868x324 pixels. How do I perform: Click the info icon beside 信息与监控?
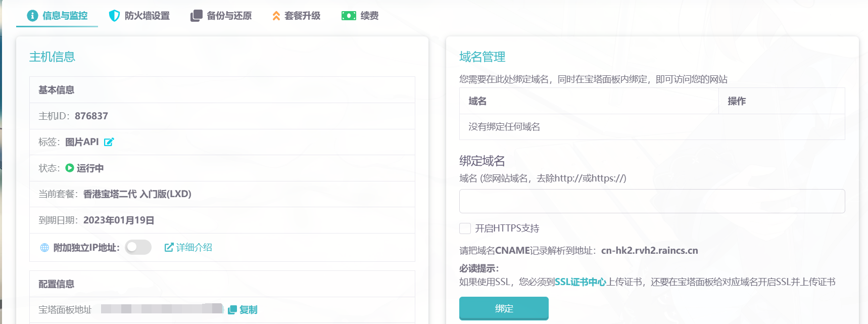pos(32,16)
